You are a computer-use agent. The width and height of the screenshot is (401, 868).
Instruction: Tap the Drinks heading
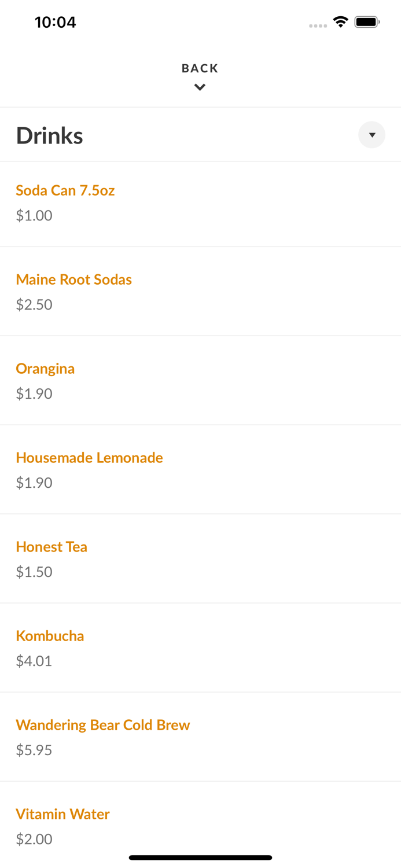[x=50, y=135]
